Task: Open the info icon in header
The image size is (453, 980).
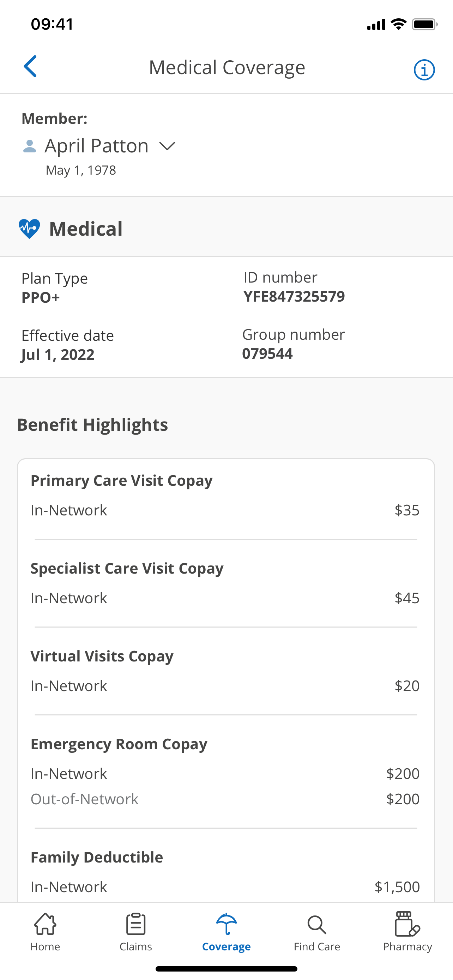Action: pyautogui.click(x=424, y=70)
